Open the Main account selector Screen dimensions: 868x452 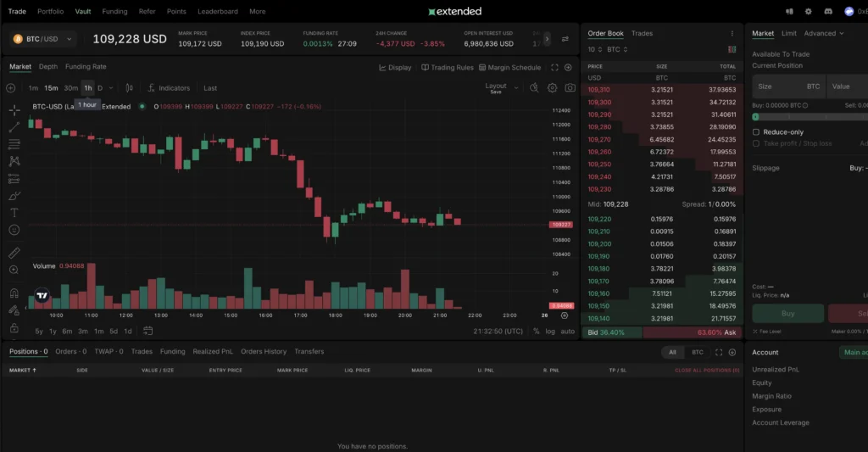coord(854,352)
